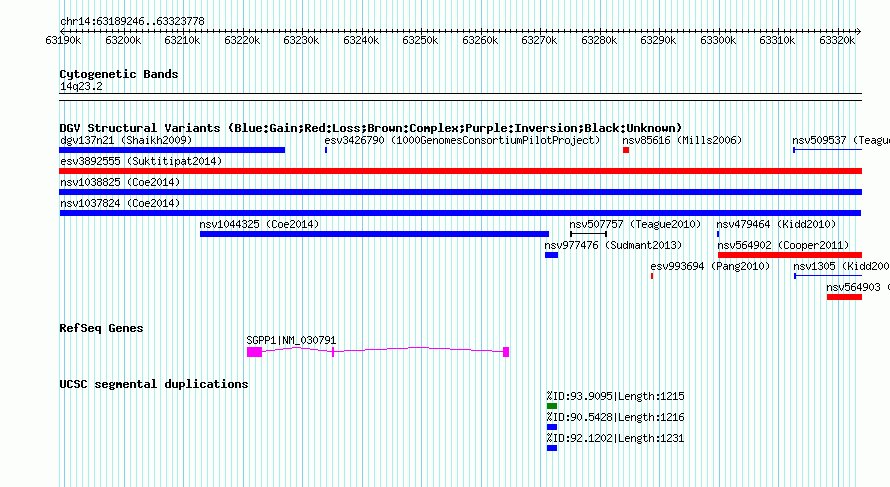Click the nsv85616 Mills2006 red marker
Image resolution: width=890 pixels, height=487 pixels.
[626, 150]
